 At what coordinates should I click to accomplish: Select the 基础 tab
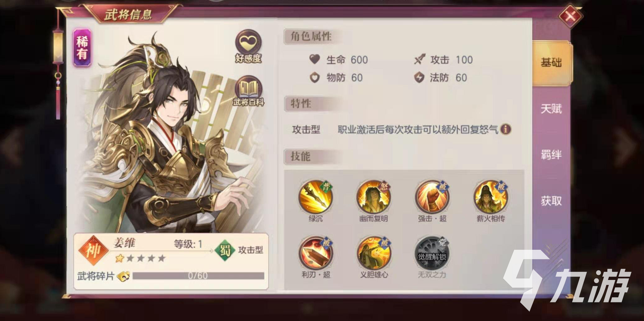click(552, 63)
